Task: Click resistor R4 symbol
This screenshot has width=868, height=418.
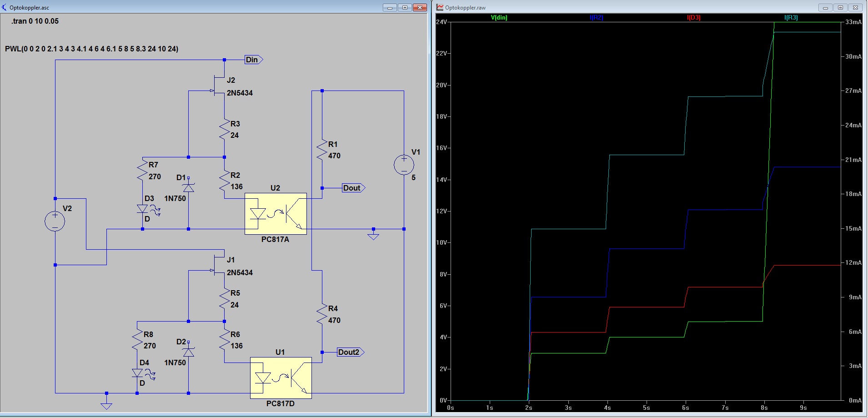Action: [322, 314]
